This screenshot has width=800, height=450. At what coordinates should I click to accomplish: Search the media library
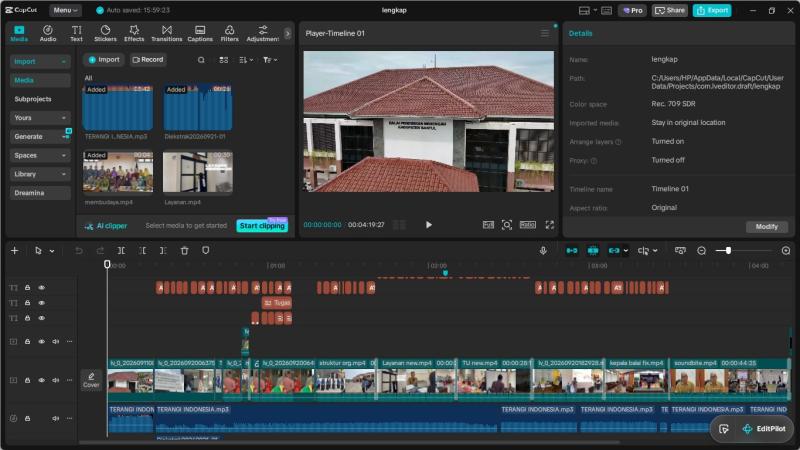pyautogui.click(x=202, y=60)
